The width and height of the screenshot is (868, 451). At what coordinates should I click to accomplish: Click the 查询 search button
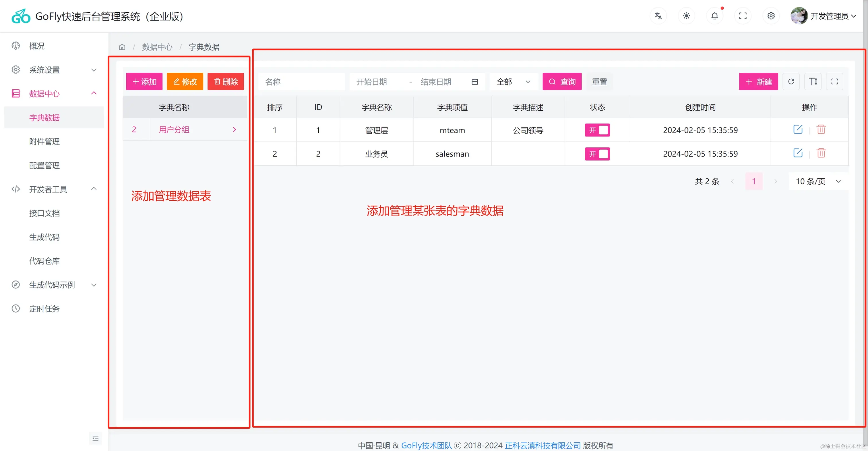(x=562, y=82)
